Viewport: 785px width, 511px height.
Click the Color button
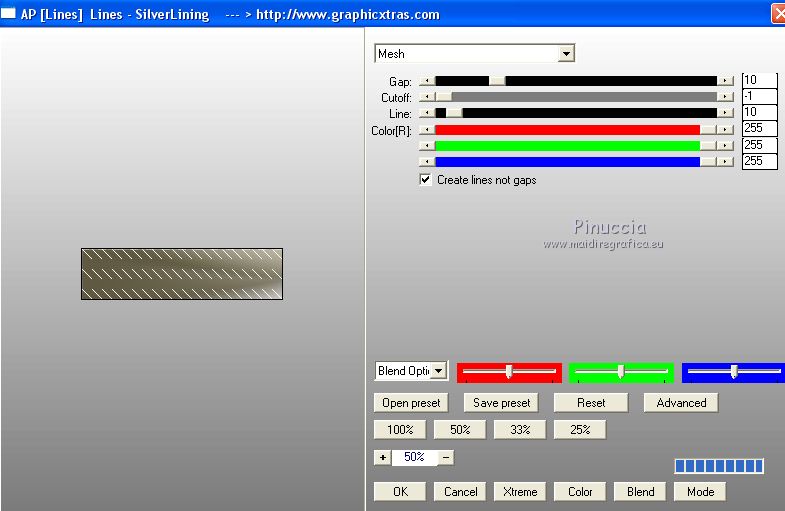[580, 492]
